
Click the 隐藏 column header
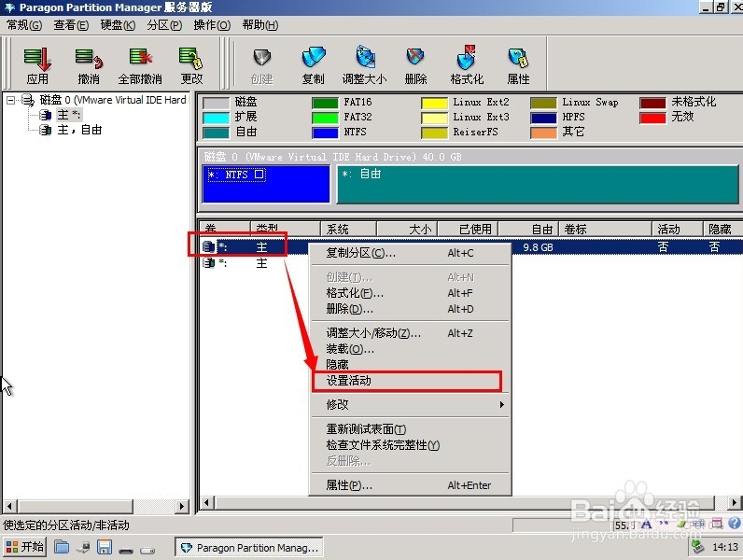[x=722, y=229]
